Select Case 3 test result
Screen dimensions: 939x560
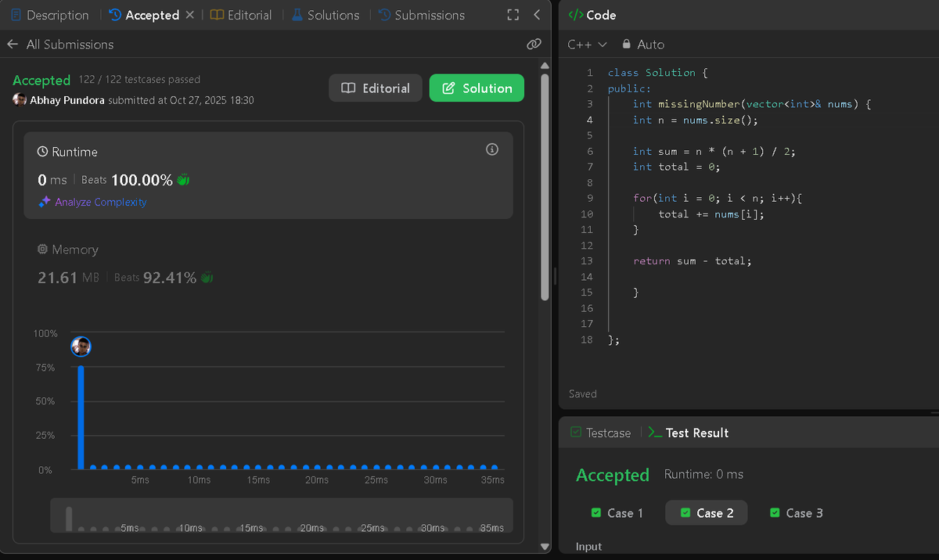tap(796, 513)
